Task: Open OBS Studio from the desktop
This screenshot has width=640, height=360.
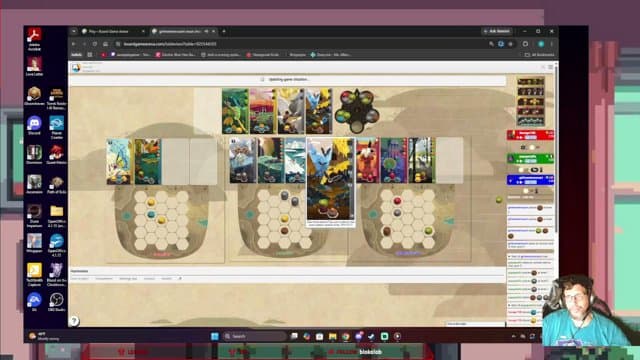Action: [x=56, y=300]
